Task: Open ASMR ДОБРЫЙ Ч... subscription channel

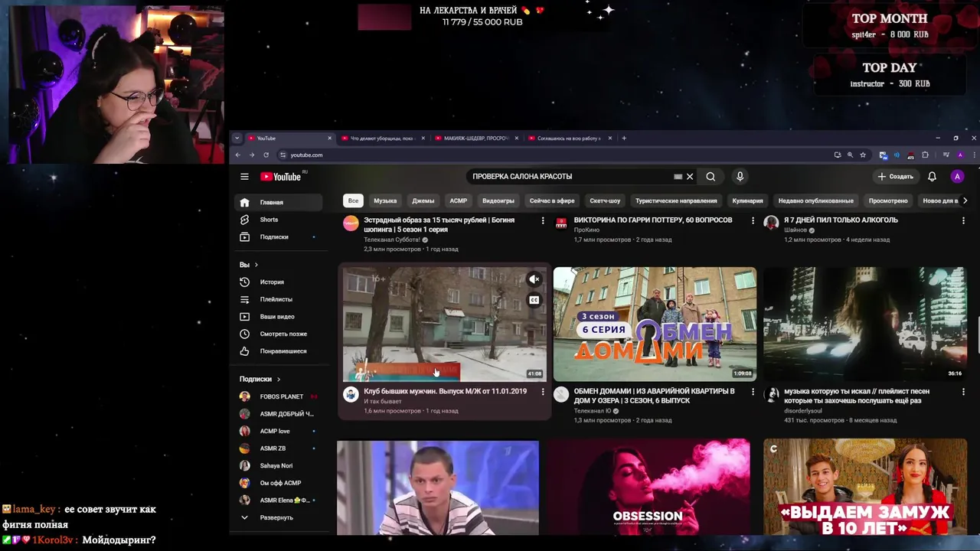Action: tap(278, 414)
